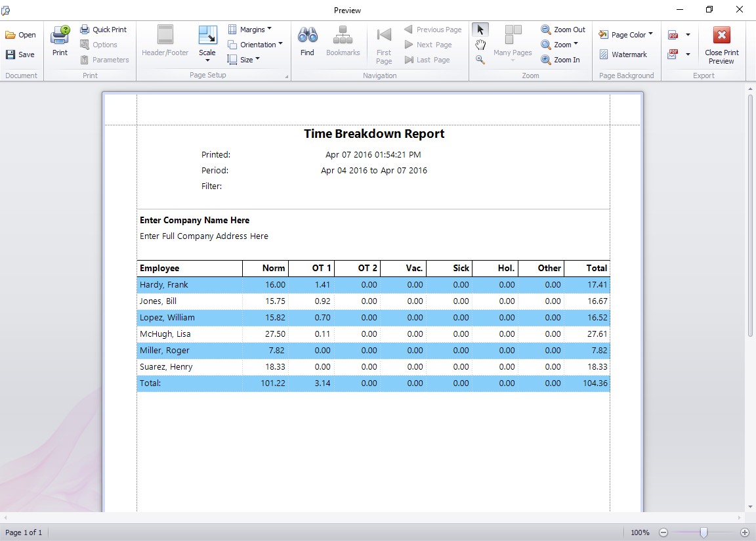The image size is (756, 541).
Task: Click the Print printer icon
Action: (60, 35)
